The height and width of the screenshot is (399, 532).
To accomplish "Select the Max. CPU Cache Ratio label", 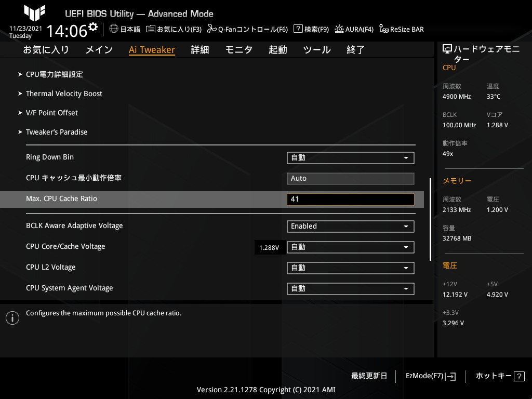I will (61, 198).
